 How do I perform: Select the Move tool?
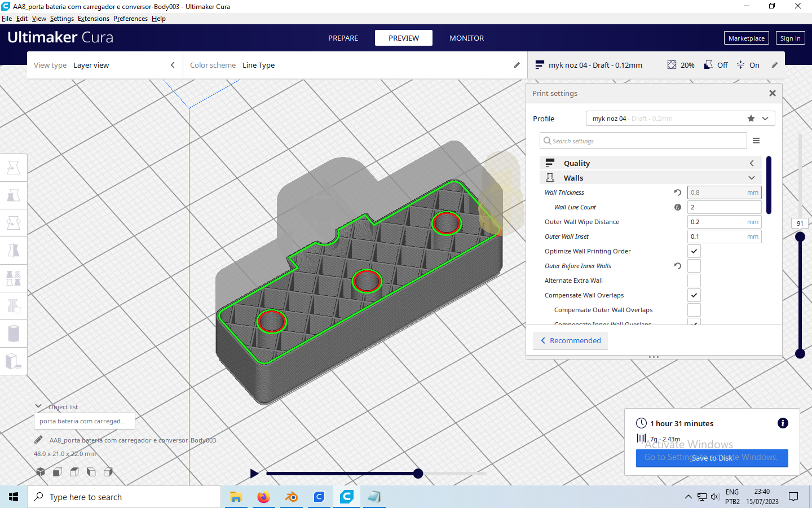(x=14, y=167)
